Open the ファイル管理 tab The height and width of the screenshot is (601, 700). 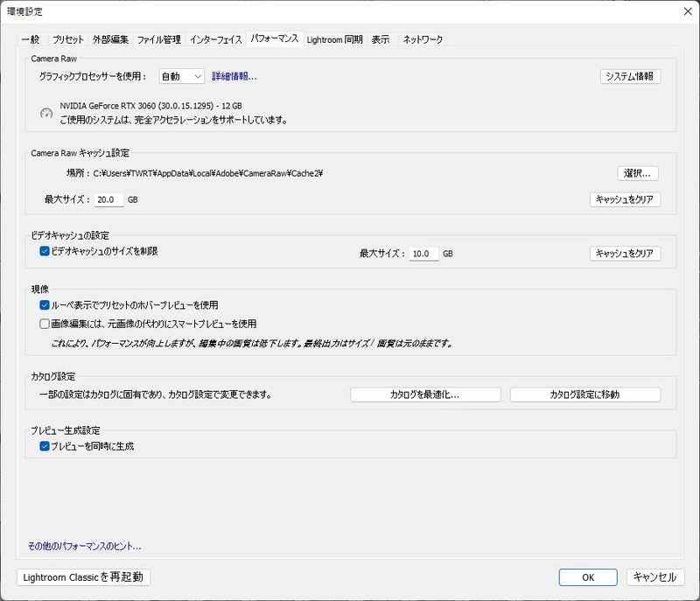[x=157, y=39]
